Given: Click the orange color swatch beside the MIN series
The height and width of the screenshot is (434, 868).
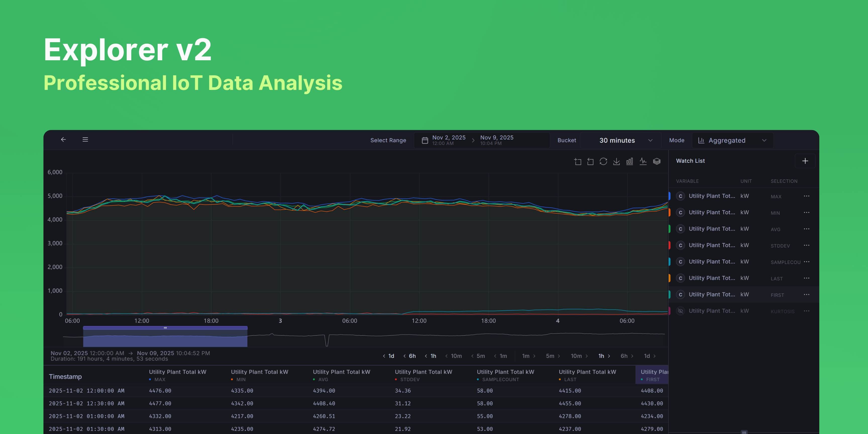Looking at the screenshot, I should point(670,212).
